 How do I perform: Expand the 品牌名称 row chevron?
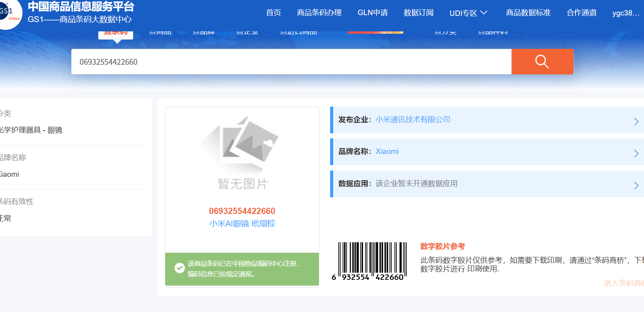[636, 153]
